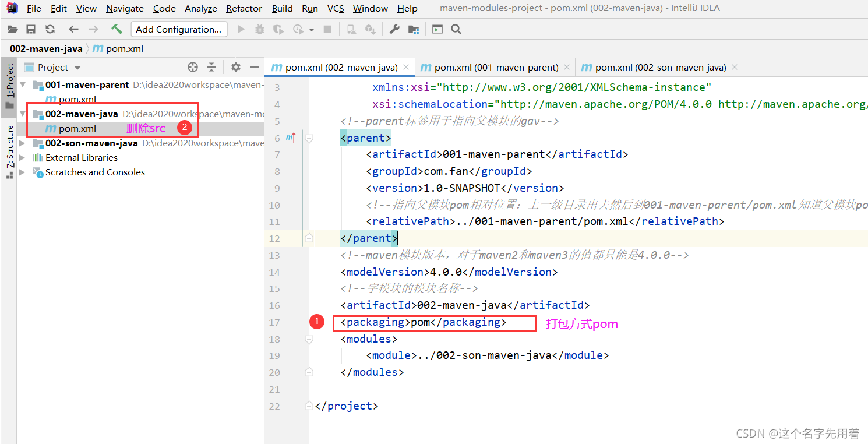
Task: Click the Run Anything window icon
Action: click(437, 29)
